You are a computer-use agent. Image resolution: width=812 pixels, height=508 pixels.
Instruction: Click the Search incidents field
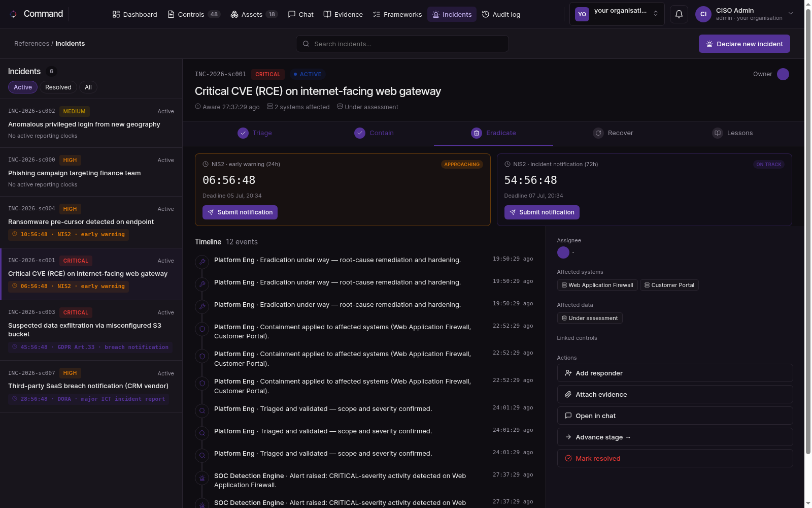pyautogui.click(x=402, y=44)
